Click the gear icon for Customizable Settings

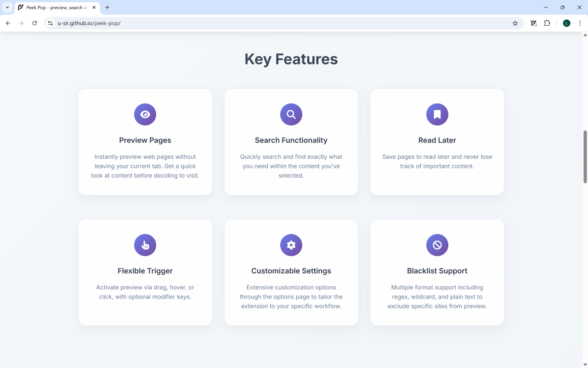(x=291, y=245)
